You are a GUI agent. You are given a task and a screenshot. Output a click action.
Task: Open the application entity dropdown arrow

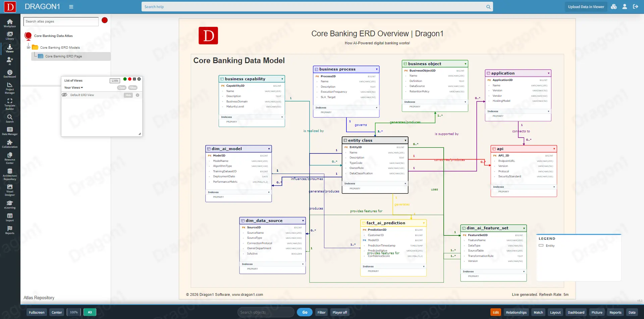click(x=548, y=73)
